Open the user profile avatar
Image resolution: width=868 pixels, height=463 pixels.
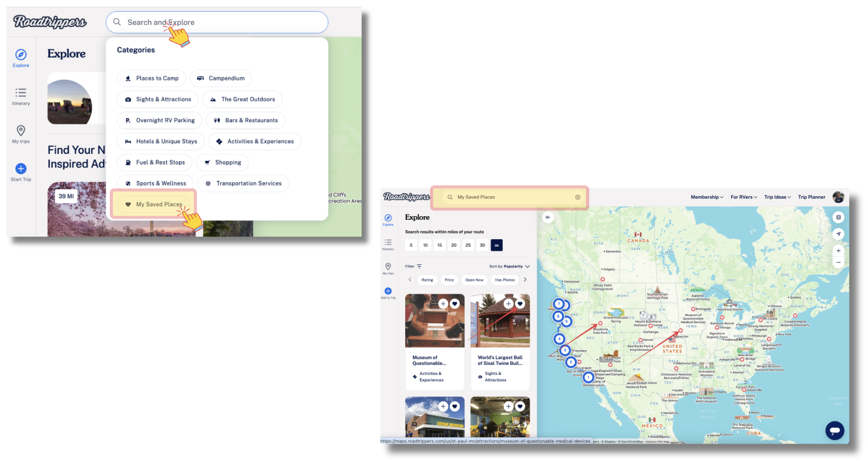(839, 197)
